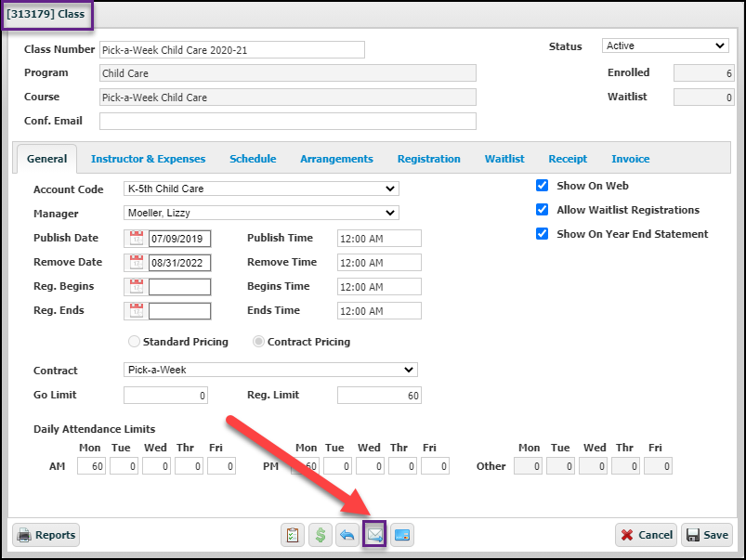Click the AM Monday attendance limit field
This screenshot has width=746, height=560.
91,466
